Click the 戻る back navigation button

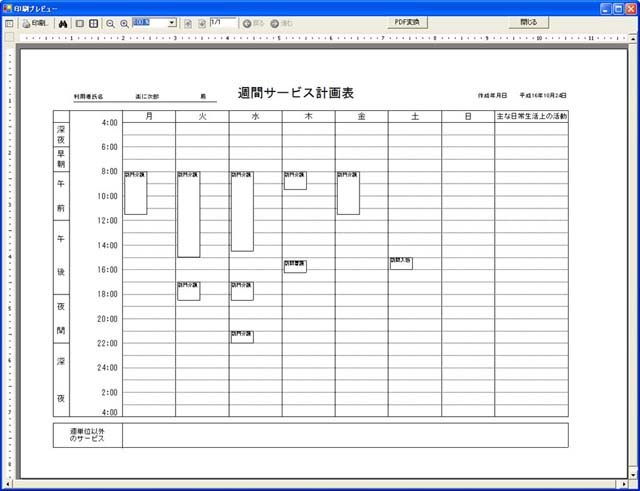[254, 22]
